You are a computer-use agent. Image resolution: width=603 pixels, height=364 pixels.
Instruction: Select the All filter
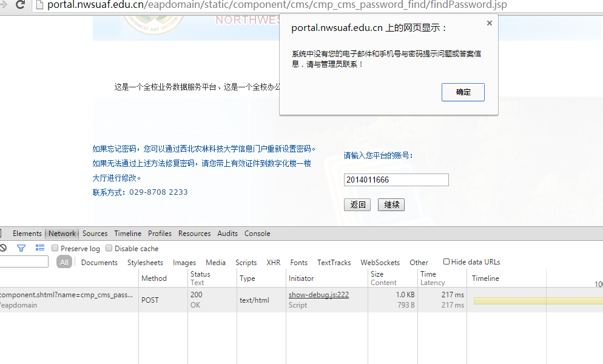64,262
